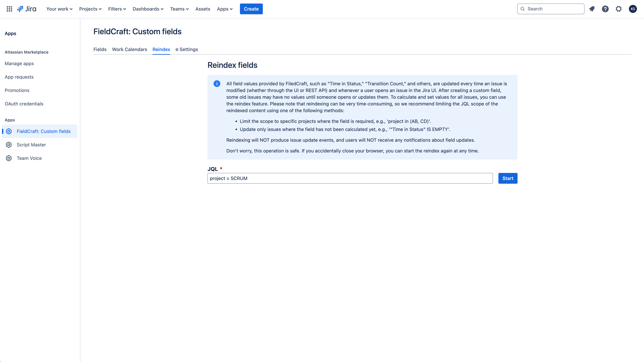The height and width of the screenshot is (362, 644).
Task: Expand the Your work dropdown
Action: click(x=59, y=9)
